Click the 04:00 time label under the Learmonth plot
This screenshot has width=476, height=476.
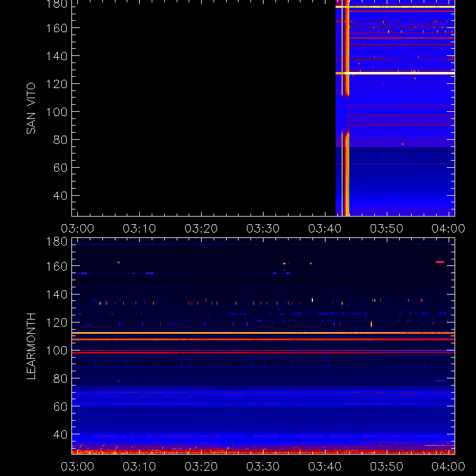(x=449, y=466)
